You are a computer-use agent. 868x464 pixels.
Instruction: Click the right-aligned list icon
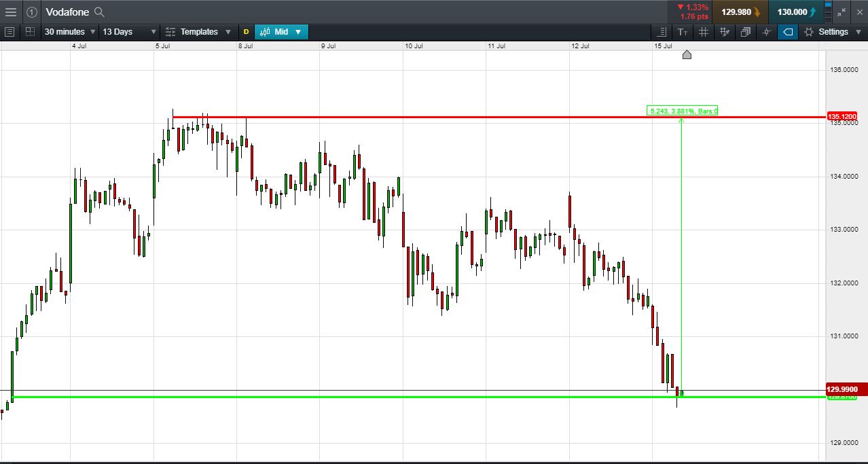pos(662,32)
